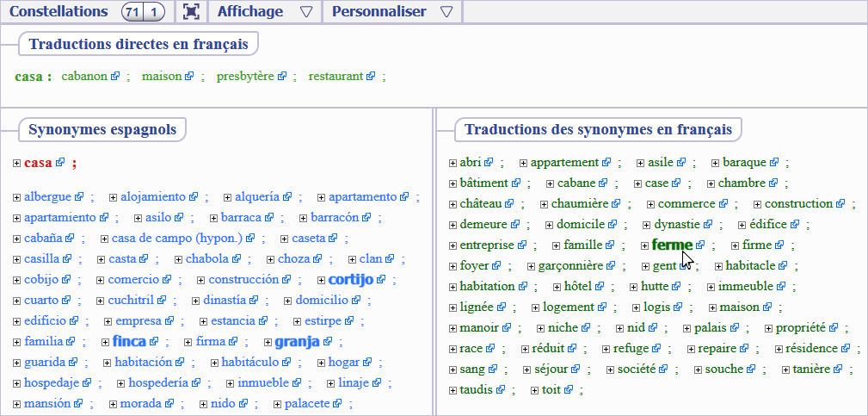The height and width of the screenshot is (416, 868).
Task: Toggle the 1 count pill in Constellations
Action: point(153,11)
